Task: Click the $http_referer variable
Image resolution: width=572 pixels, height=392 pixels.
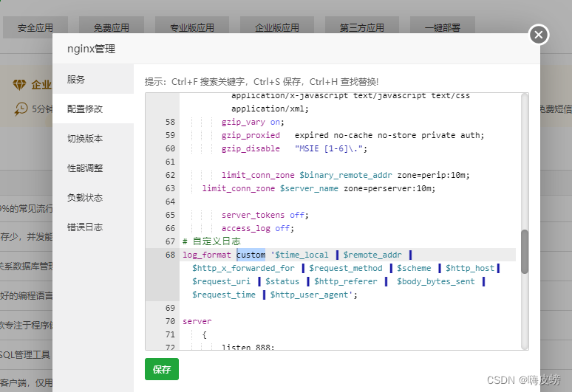Action: [x=346, y=281]
